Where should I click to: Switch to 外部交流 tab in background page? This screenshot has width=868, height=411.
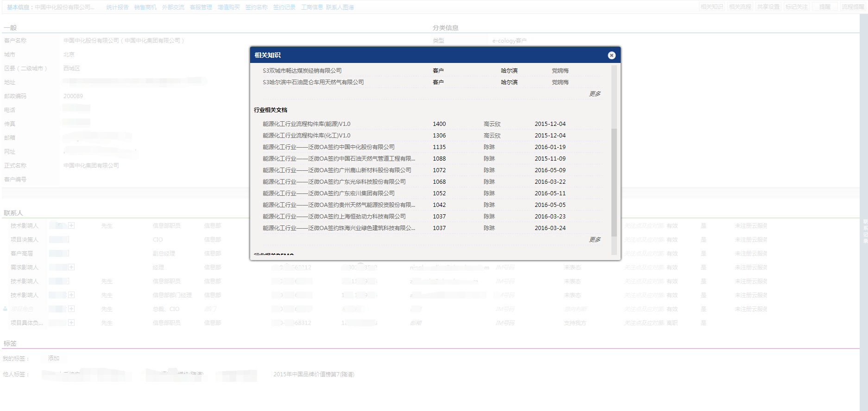173,7
